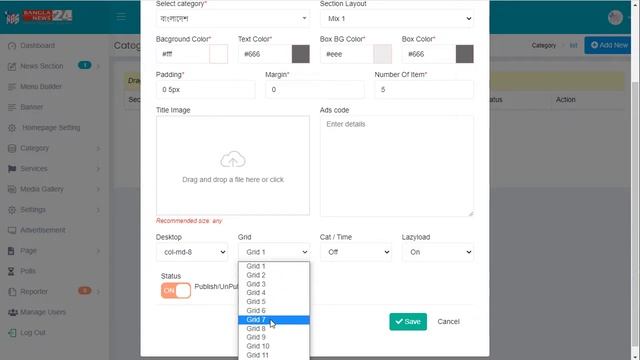Select Grid 2 in the dropdown list
Screen dimensions: 640x360
(274, 275)
